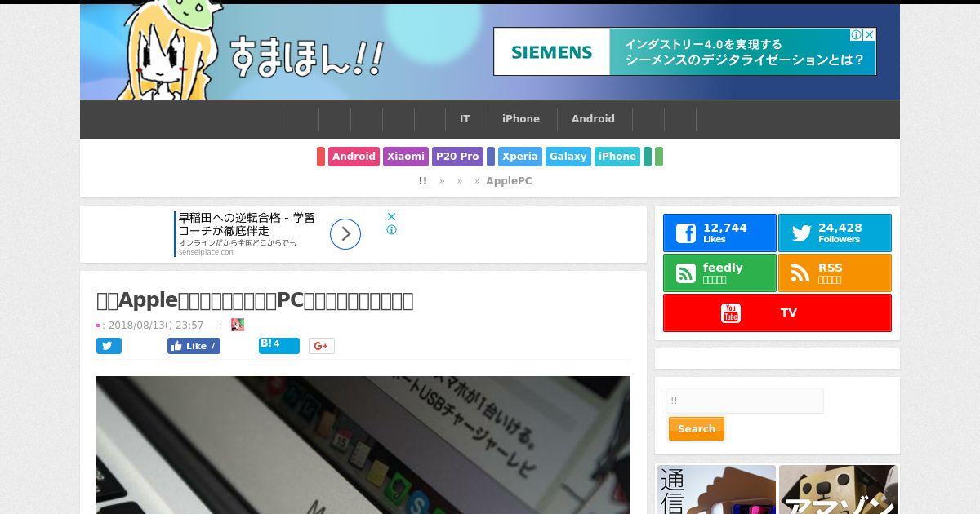Subscribe via the orange RSS button
Image resolution: width=980 pixels, height=514 pixels.
point(835,273)
